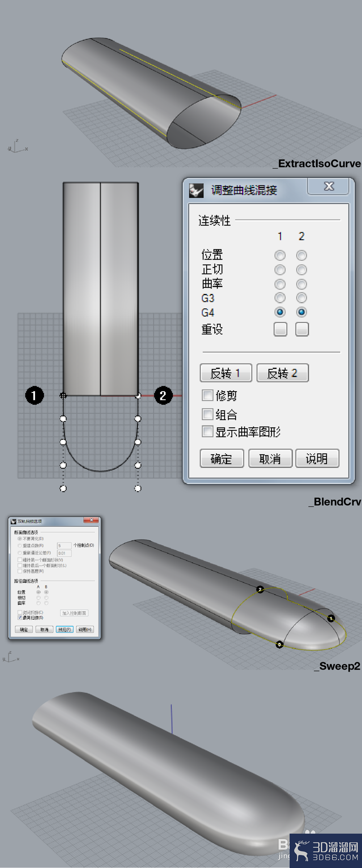Select 位置 for rail A
This screenshot has height=868, width=362.
(x=38, y=592)
